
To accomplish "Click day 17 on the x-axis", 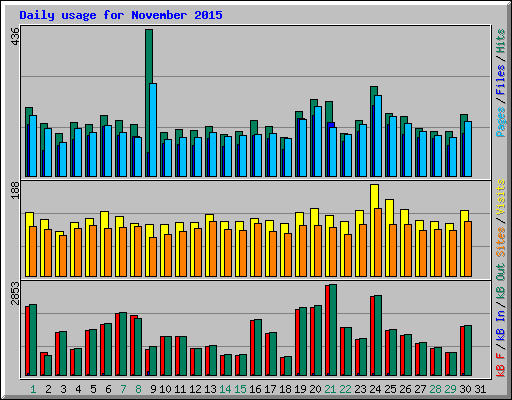I will (x=270, y=389).
